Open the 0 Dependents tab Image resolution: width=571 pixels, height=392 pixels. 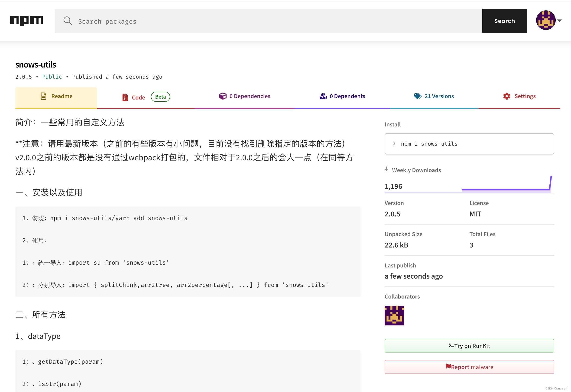coord(347,96)
